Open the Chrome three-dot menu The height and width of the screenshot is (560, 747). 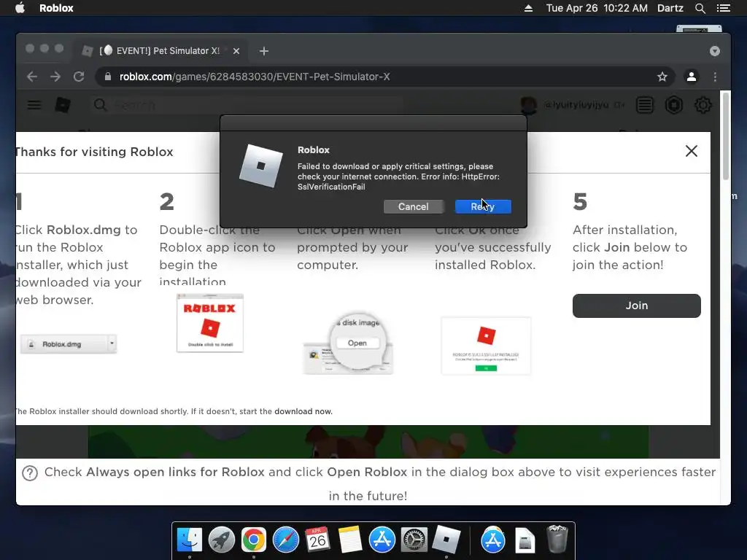tap(715, 77)
